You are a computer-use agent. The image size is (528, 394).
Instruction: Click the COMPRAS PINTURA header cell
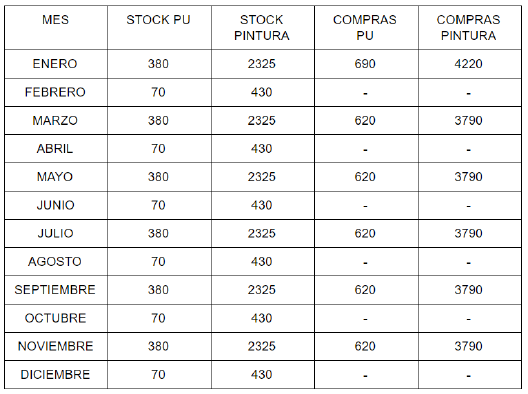pyautogui.click(x=468, y=28)
